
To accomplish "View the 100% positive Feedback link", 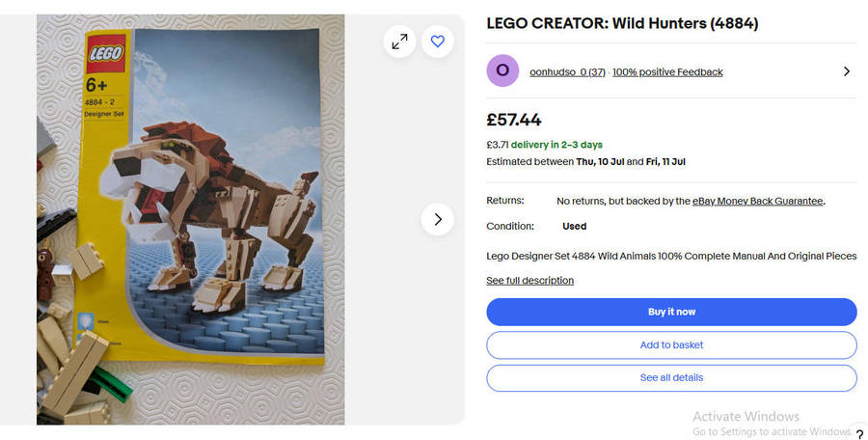I will (x=667, y=72).
